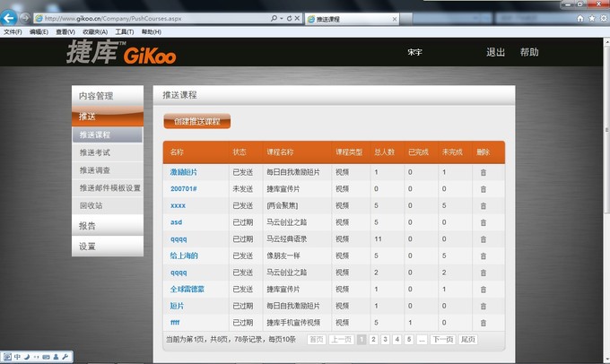Refresh the page via address bar icon
The height and width of the screenshot is (364, 610).
(289, 18)
